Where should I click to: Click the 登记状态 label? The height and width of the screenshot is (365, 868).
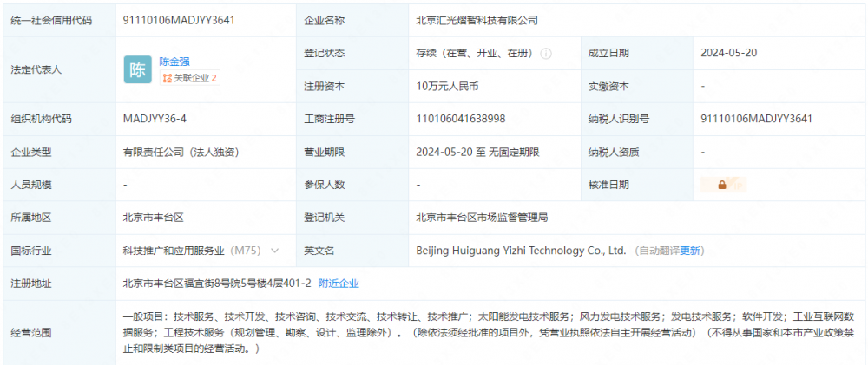324,54
